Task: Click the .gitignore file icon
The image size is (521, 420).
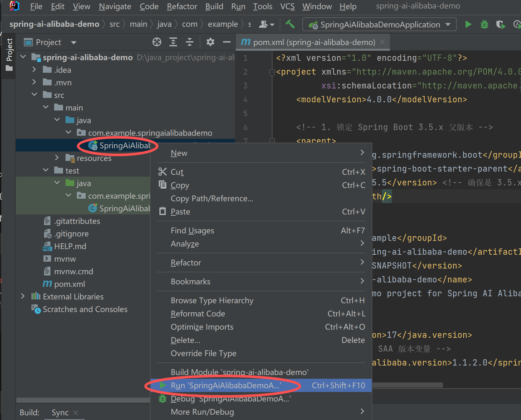Action: coord(47,234)
